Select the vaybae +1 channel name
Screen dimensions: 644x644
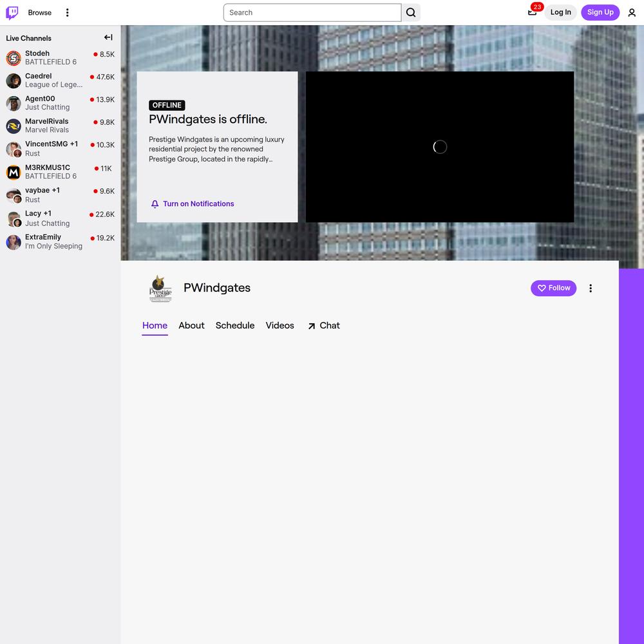click(43, 190)
